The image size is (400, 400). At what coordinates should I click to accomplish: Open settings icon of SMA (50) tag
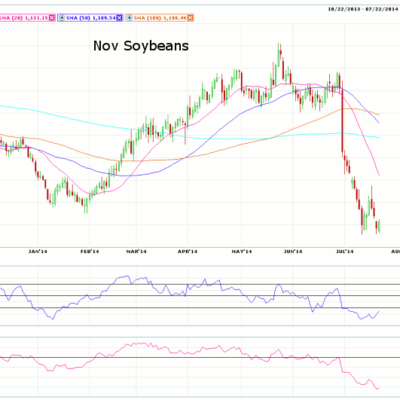(62, 18)
